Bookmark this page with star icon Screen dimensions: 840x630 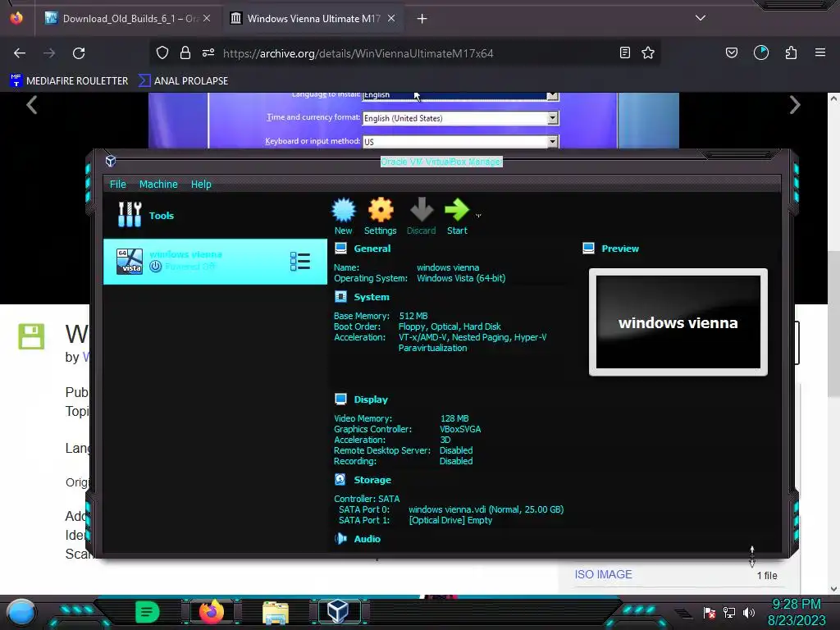[648, 53]
